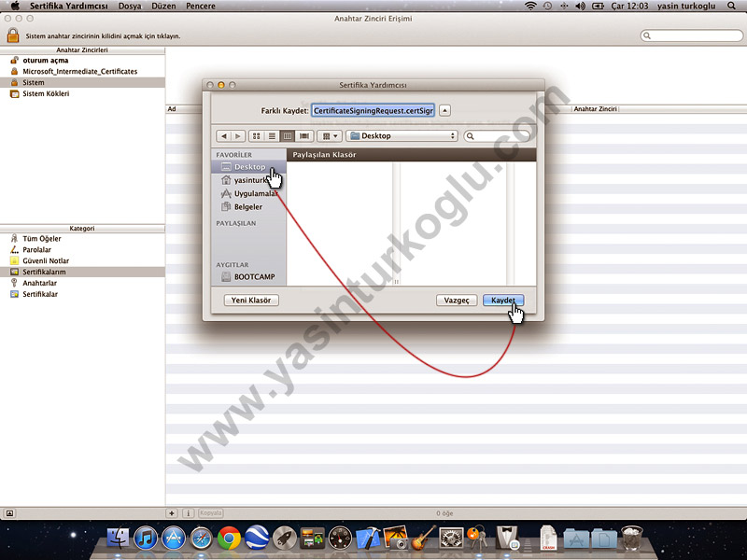This screenshot has width=747, height=560.
Task: Collapse the save dialog with the arrow button
Action: pos(444,110)
